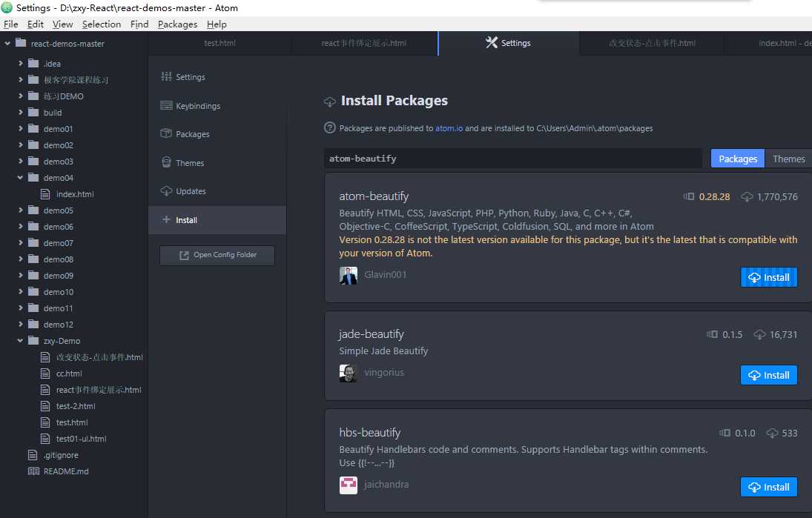The height and width of the screenshot is (518, 812).
Task: Expand the demo05 folder
Action: click(20, 210)
